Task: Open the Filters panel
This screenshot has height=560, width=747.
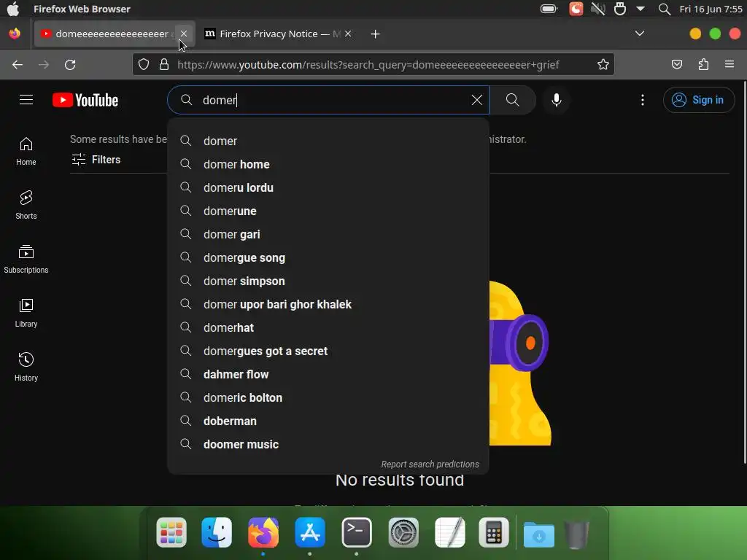Action: click(96, 160)
